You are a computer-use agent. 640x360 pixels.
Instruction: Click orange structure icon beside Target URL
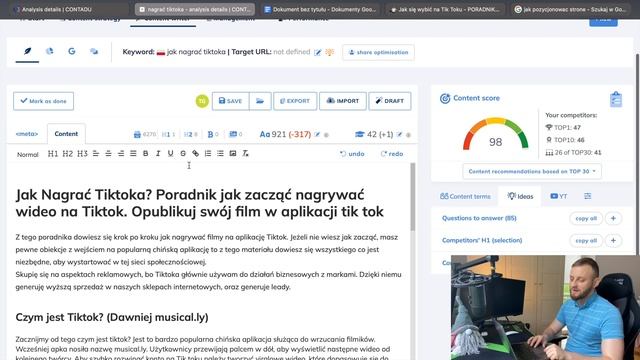[x=329, y=52]
